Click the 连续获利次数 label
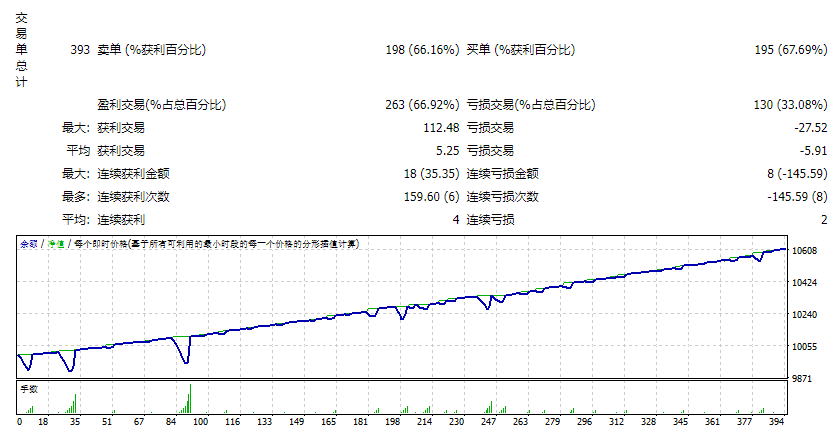 pyautogui.click(x=133, y=196)
